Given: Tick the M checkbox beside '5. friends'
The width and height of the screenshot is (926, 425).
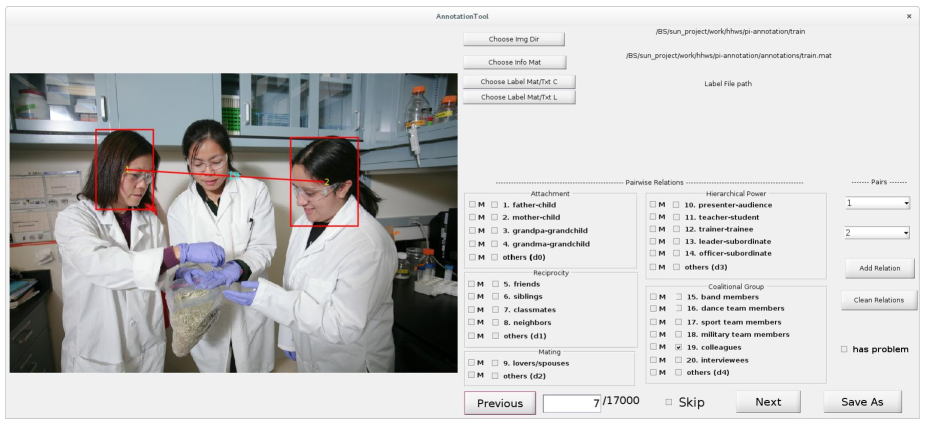Looking at the screenshot, I should 472,284.
